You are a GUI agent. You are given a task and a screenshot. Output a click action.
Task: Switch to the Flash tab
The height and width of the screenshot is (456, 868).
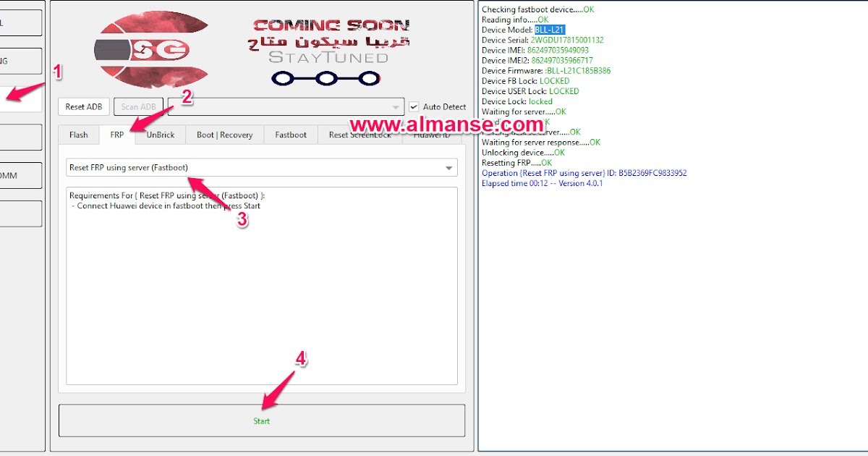pyautogui.click(x=78, y=135)
